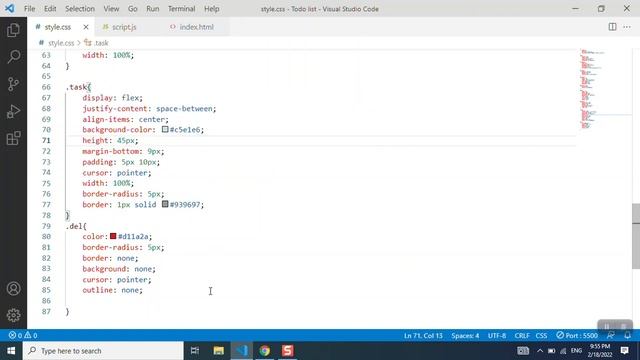The height and width of the screenshot is (360, 640).
Task: Click the touch keyboard tray icon
Action: point(523,351)
